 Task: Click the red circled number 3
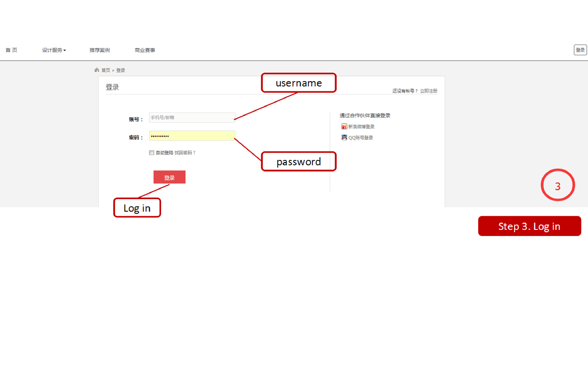(558, 185)
